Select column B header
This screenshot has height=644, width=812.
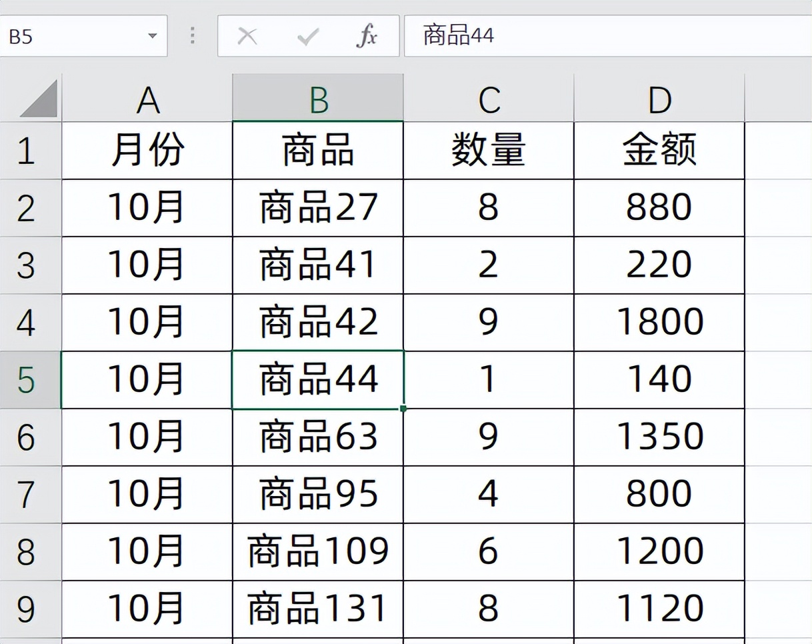318,99
